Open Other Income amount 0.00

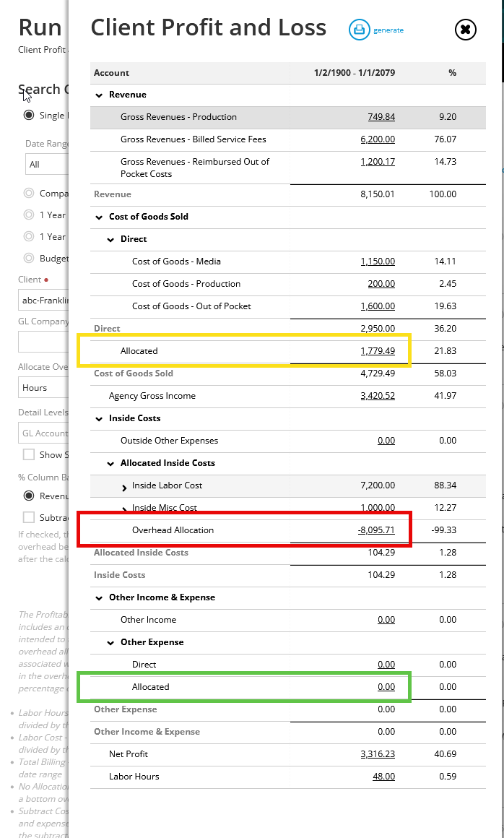(x=386, y=620)
